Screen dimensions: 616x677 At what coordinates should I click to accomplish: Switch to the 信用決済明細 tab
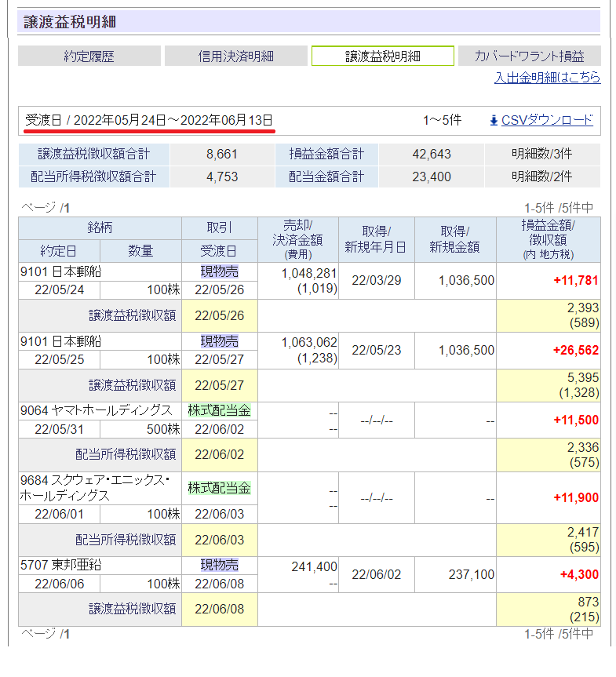(x=236, y=56)
